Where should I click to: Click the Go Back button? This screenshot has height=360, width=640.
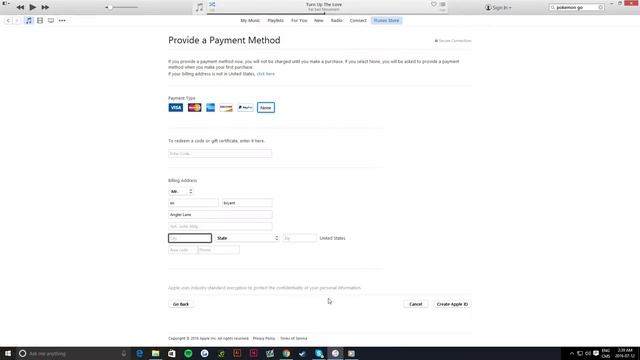pyautogui.click(x=181, y=304)
